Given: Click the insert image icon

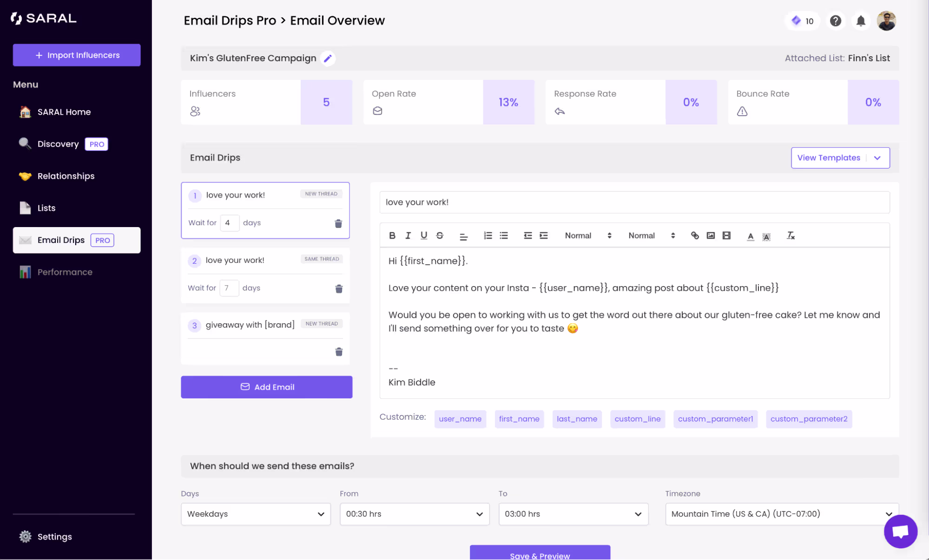Looking at the screenshot, I should (x=711, y=235).
